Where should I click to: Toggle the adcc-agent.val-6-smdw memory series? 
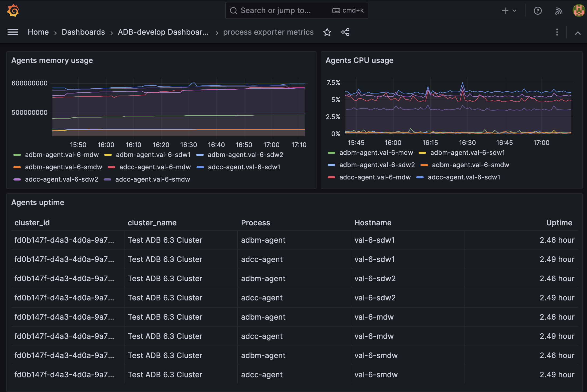pos(153,179)
